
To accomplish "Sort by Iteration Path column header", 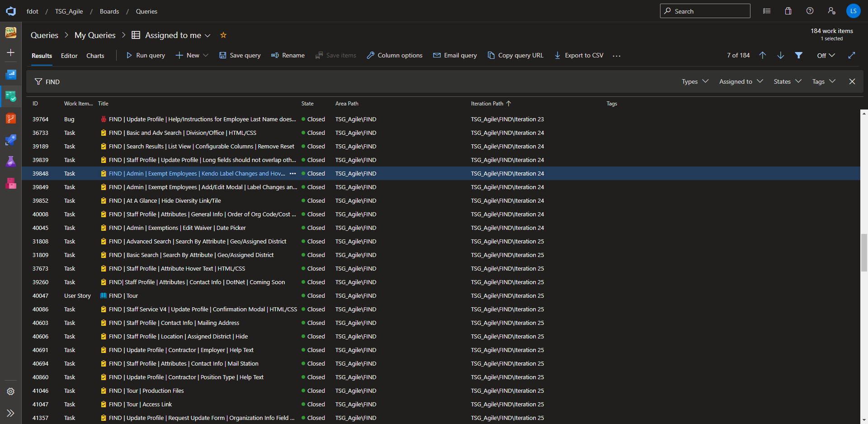I will (487, 104).
